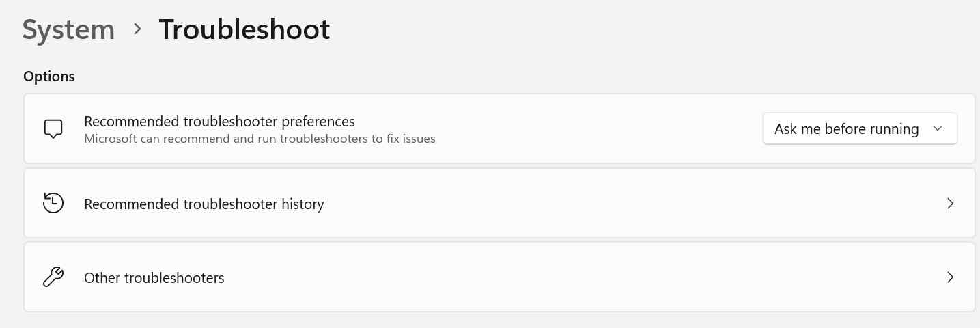
Task: Open Other troubleshooters
Action: coord(154,278)
